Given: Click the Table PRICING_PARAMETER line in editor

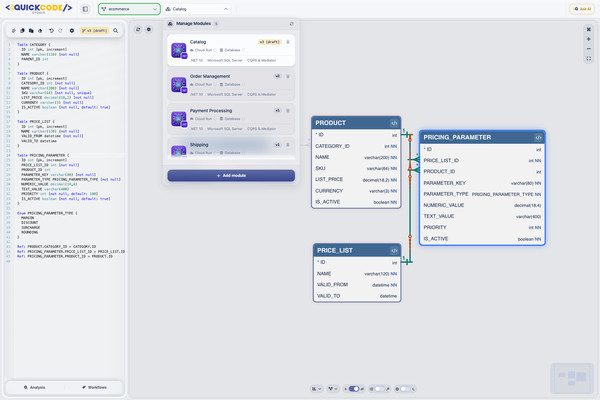Looking at the screenshot, I should click(43, 155).
